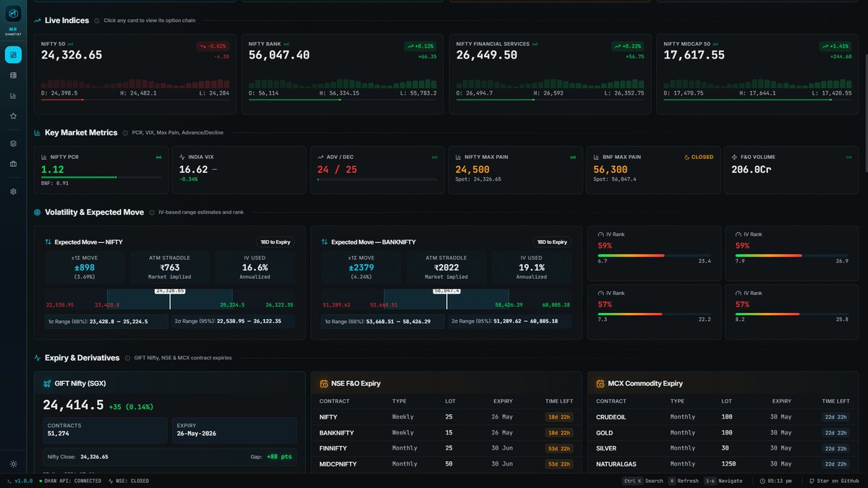Click the BANKNIFTY expected move range chart

pos(446,299)
